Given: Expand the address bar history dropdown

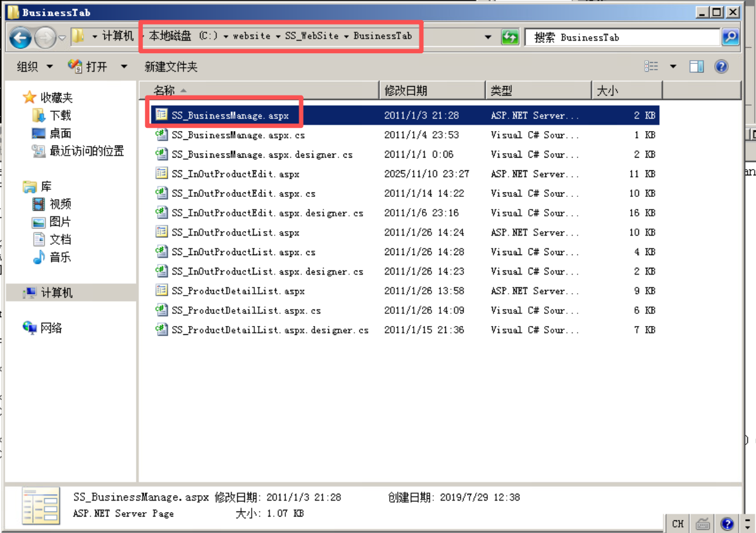Looking at the screenshot, I should click(x=488, y=37).
